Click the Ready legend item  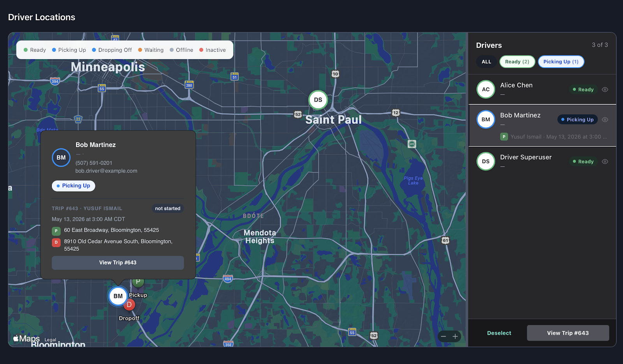click(35, 50)
